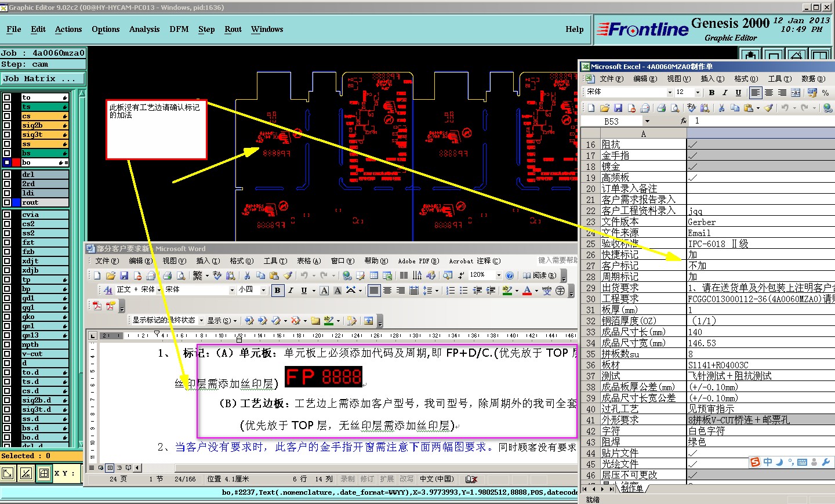Toggle checkbox for layer 'cvia'

[x=7, y=215]
